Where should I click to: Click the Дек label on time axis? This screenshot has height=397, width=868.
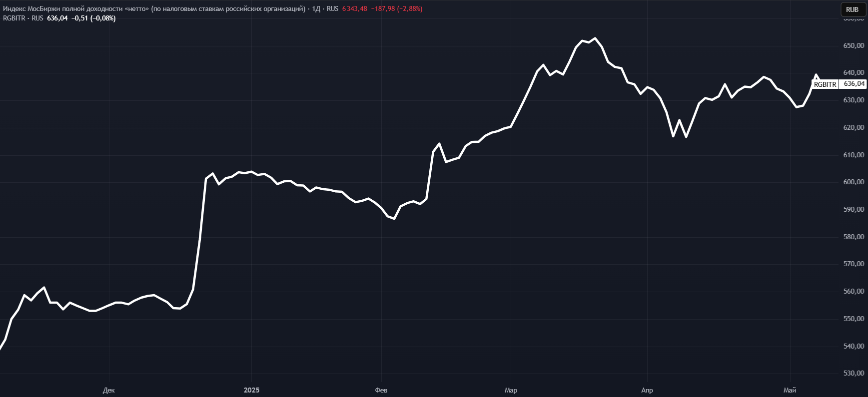coord(108,390)
